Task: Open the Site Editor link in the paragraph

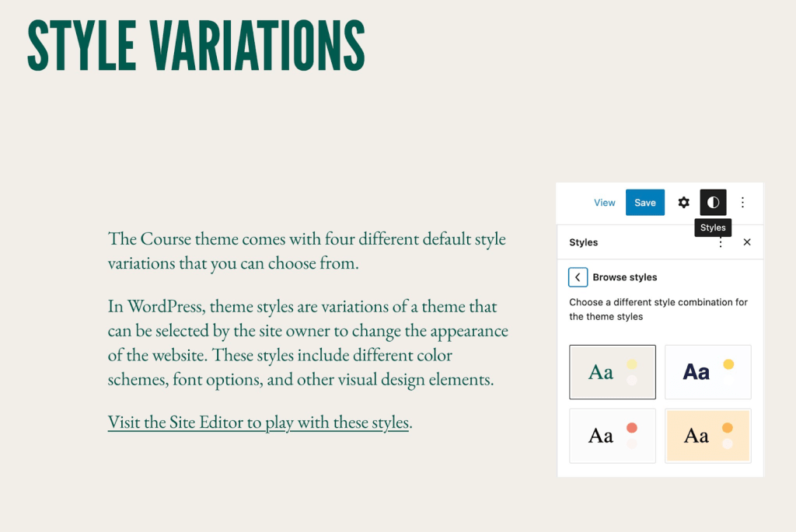Action: (257, 422)
